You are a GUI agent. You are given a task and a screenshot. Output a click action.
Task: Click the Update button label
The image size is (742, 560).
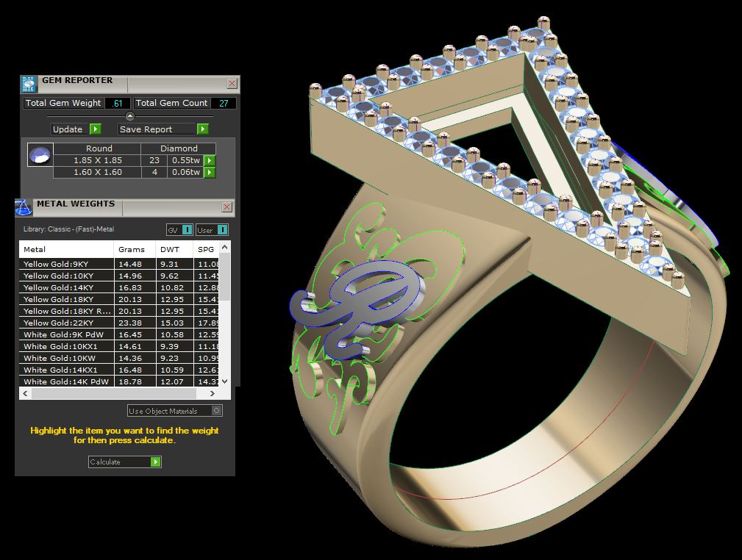coord(68,129)
